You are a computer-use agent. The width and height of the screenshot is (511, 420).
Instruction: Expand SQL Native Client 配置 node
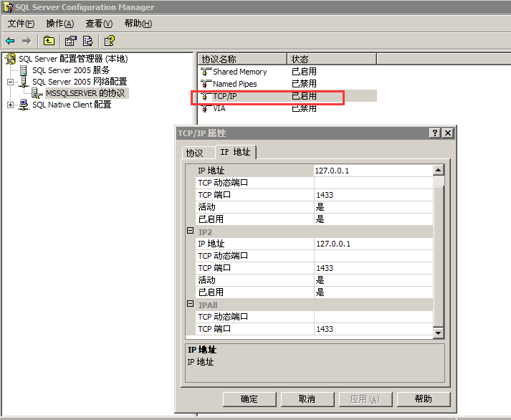click(11, 105)
